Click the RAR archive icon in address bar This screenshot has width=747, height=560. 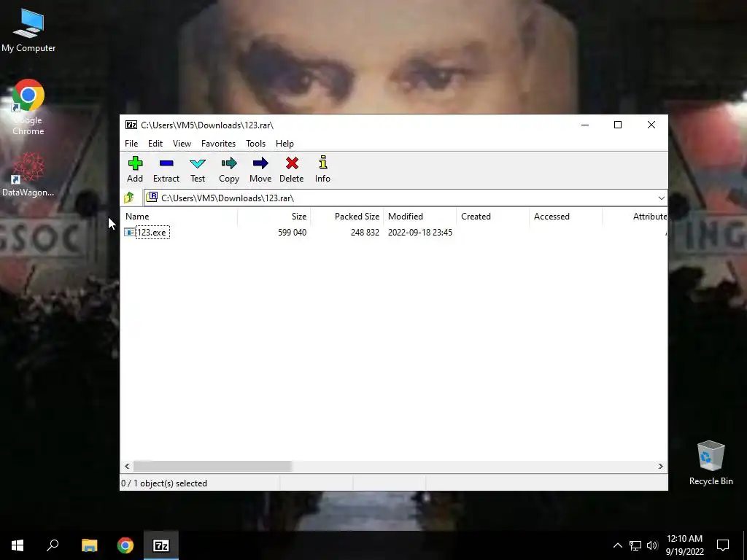(x=152, y=197)
